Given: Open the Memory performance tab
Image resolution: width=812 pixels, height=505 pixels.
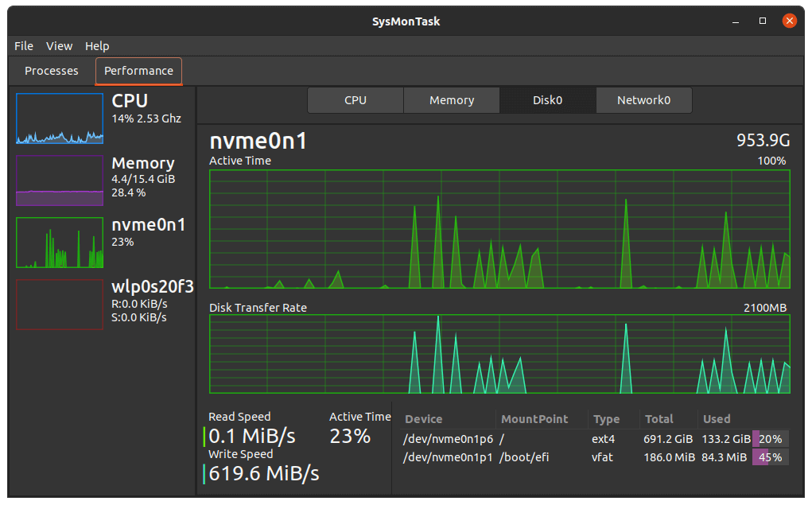Looking at the screenshot, I should click(451, 99).
